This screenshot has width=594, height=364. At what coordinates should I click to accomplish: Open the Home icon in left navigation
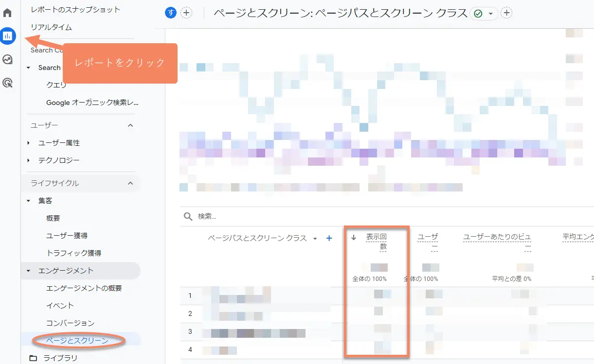pyautogui.click(x=7, y=12)
